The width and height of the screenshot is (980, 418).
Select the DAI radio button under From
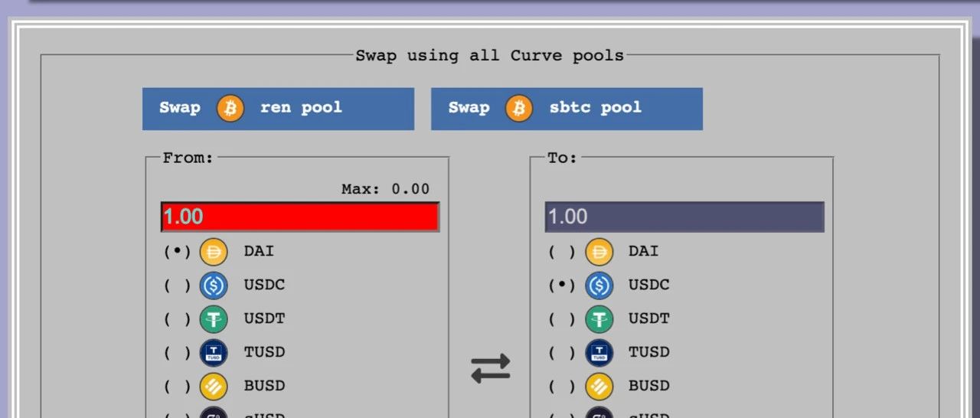tap(177, 251)
